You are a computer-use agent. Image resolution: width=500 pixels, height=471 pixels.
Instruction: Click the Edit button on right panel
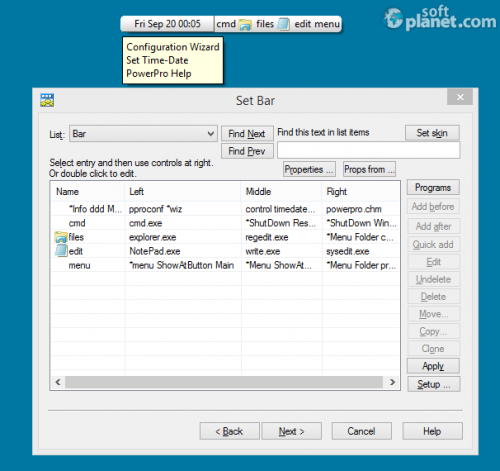coord(433,262)
